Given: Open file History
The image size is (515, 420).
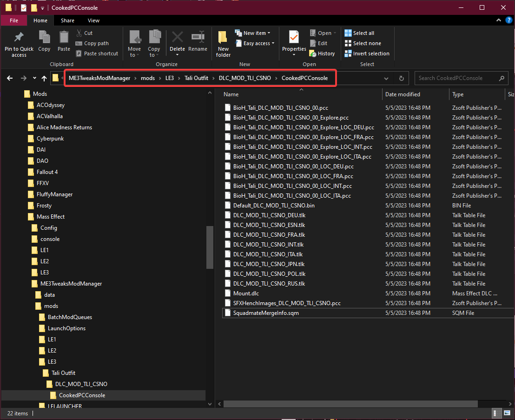Looking at the screenshot, I should coord(322,53).
